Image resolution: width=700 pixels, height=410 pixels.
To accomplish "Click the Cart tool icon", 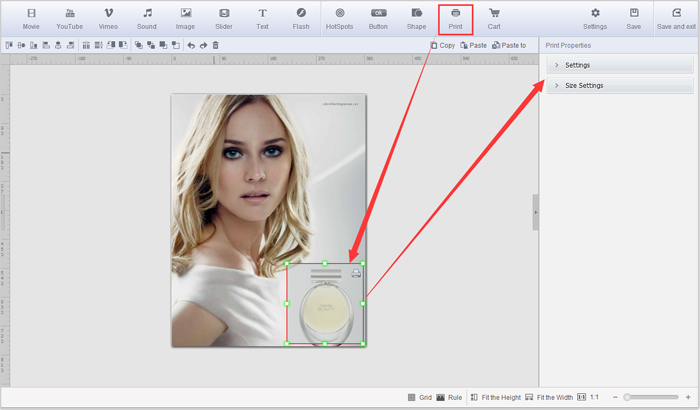I will (x=494, y=18).
